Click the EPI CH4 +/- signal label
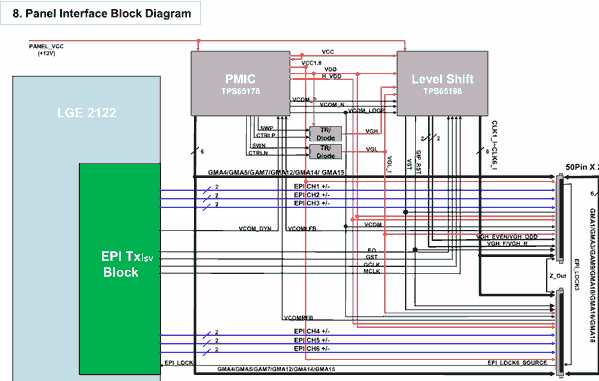Screen dimensions: 599x381 [x=312, y=331]
